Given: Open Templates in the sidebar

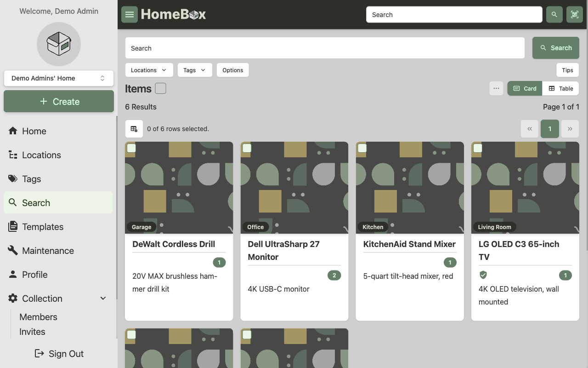Looking at the screenshot, I should [x=58, y=227].
